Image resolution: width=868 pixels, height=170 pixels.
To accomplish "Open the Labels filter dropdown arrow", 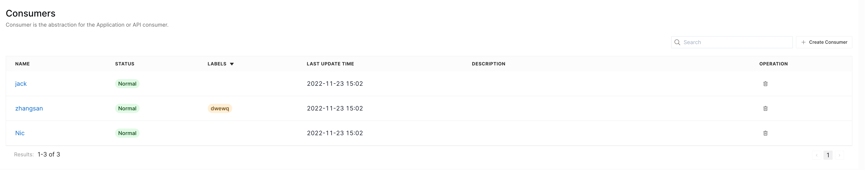I will click(232, 64).
